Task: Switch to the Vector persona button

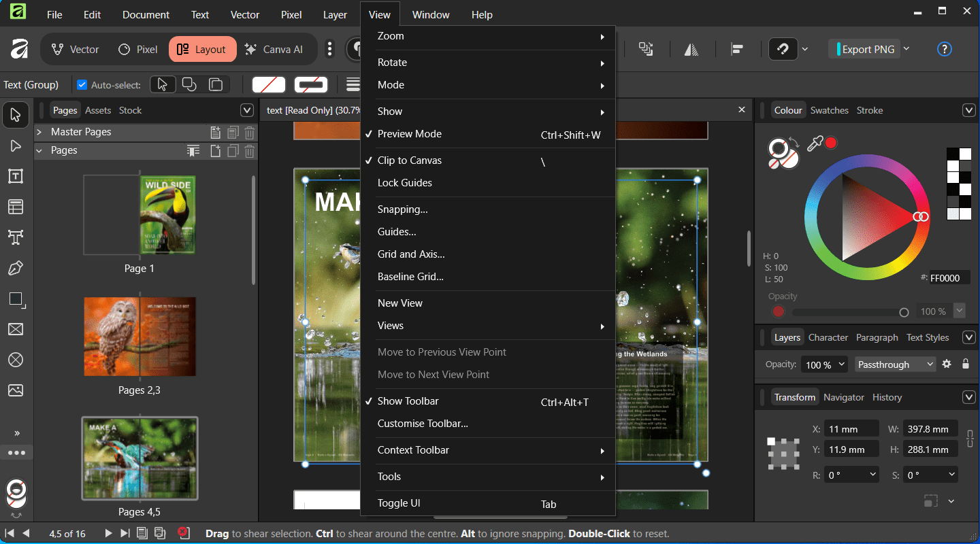Action: [x=76, y=49]
